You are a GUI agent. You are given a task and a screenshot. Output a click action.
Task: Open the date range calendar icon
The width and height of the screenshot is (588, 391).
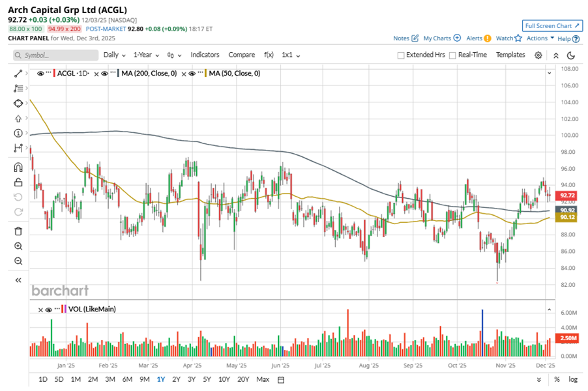pos(281,380)
